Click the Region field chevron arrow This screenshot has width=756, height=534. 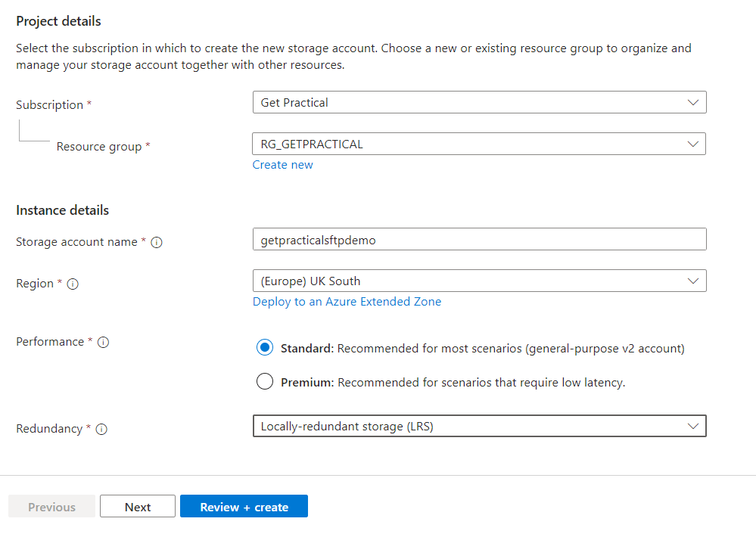pyautogui.click(x=692, y=281)
